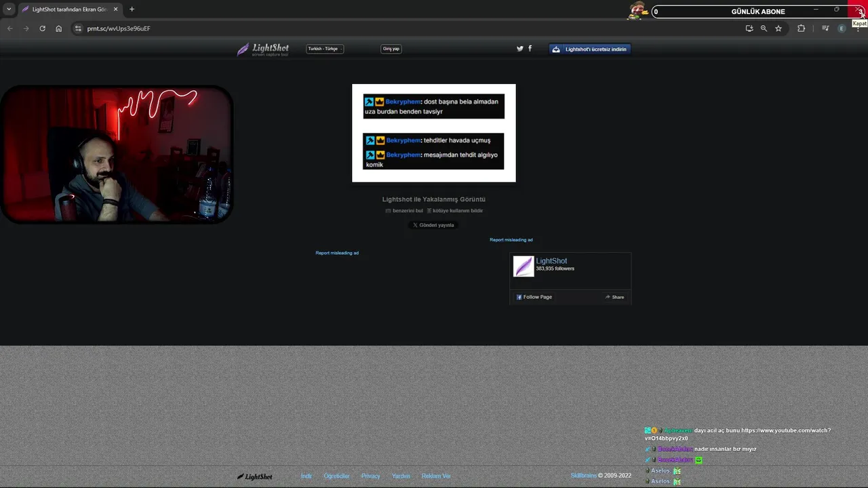The height and width of the screenshot is (488, 868).
Task: Click kötüye kullanım bildir link
Action: 455,211
